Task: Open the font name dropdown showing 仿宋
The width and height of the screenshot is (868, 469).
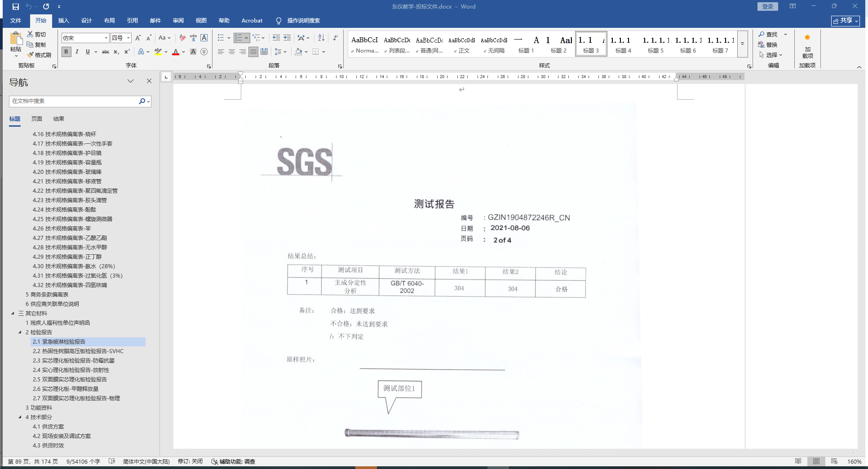Action: pos(106,38)
